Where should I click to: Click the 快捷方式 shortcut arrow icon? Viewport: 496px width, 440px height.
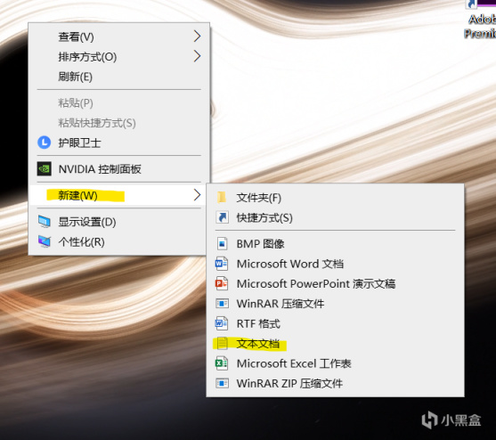222,217
